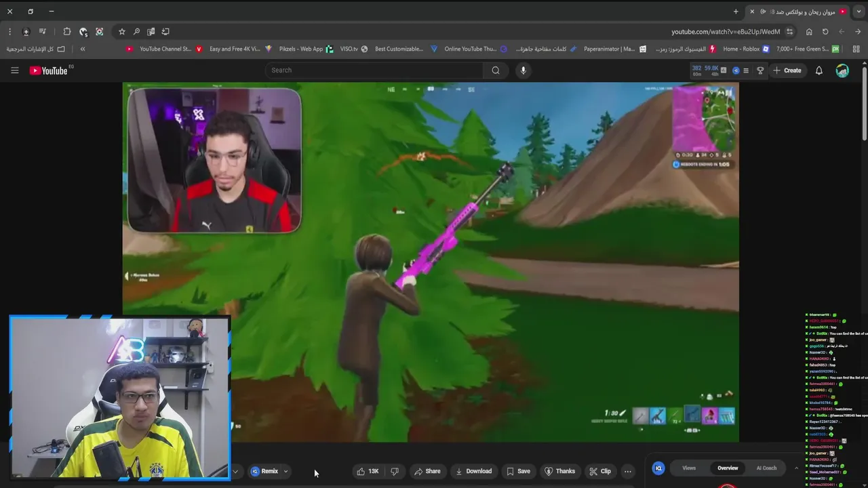Save the video to a playlist
Viewport: 868px width, 488px height.
pyautogui.click(x=519, y=472)
